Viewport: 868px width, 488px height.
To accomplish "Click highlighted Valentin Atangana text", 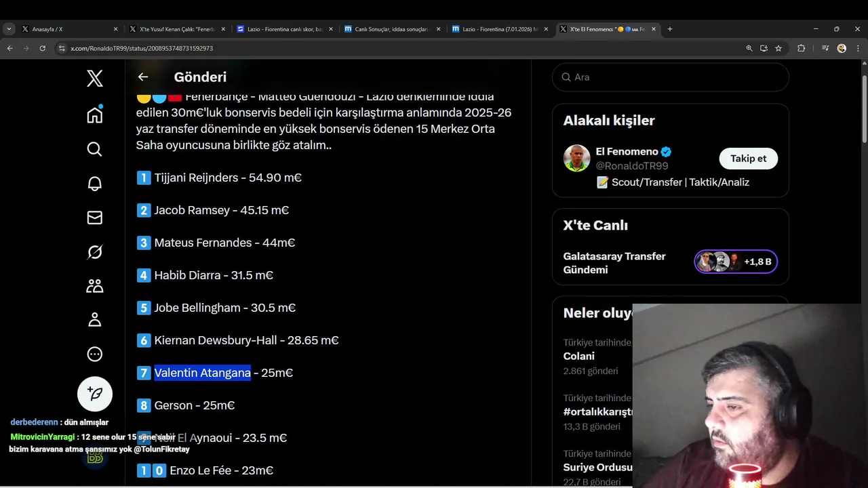I will pyautogui.click(x=202, y=373).
